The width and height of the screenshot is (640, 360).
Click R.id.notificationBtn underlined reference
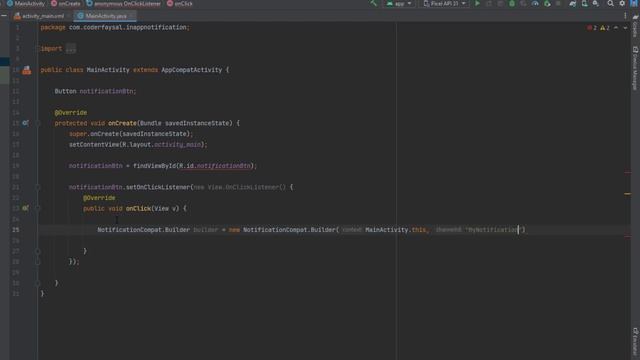coord(215,166)
